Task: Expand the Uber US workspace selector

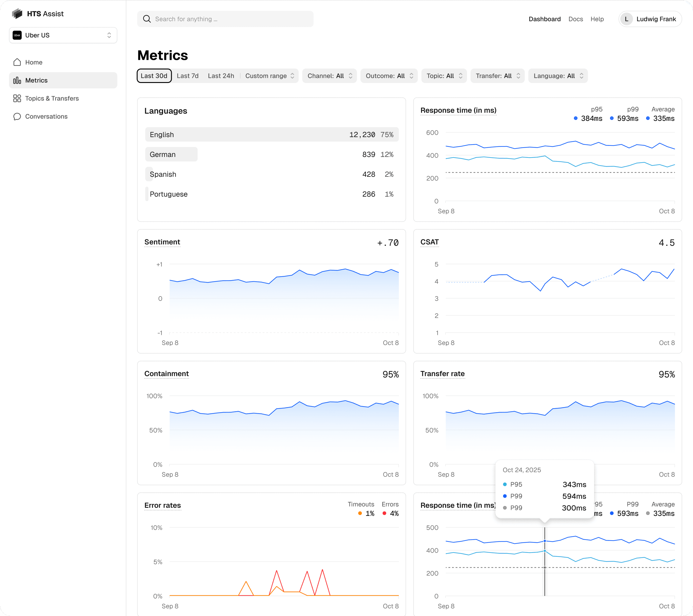Action: click(x=63, y=35)
